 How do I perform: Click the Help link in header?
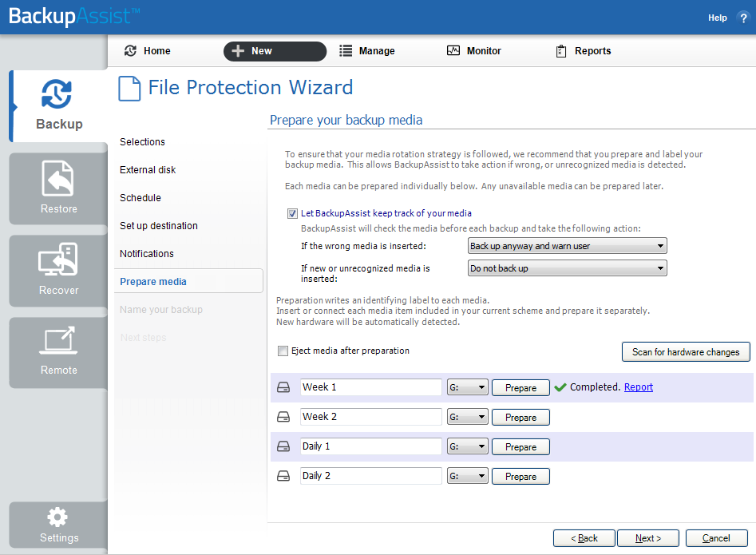pyautogui.click(x=717, y=18)
